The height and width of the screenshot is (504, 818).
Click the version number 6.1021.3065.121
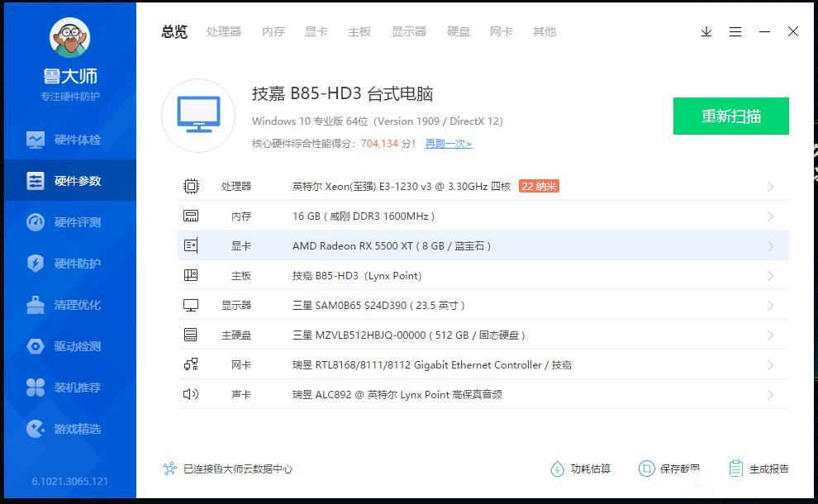70,481
